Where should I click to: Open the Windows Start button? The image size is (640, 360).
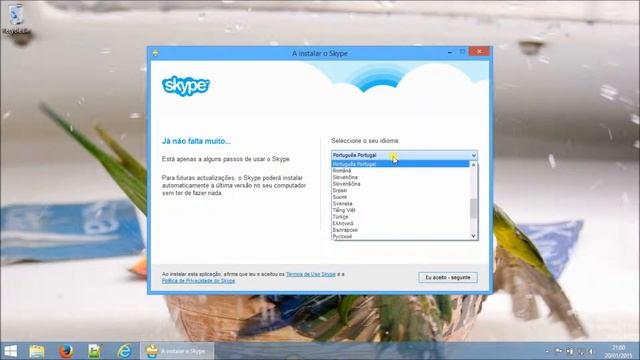click(x=11, y=351)
